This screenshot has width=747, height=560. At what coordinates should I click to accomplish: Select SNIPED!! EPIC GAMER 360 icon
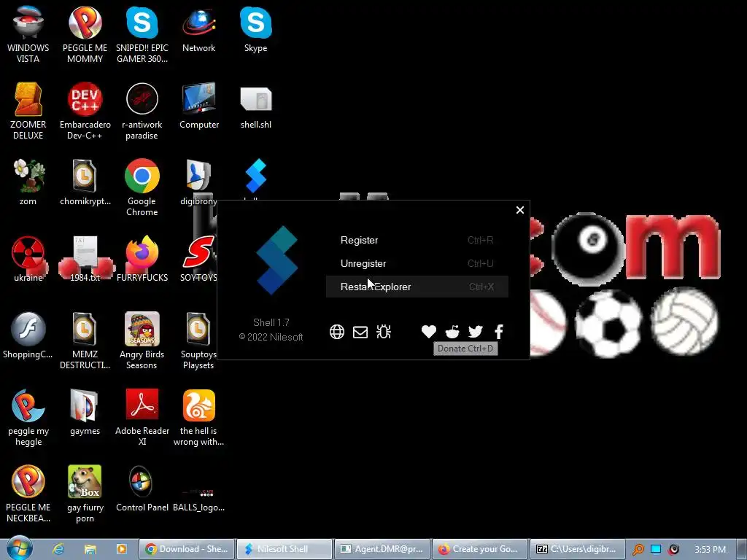click(x=142, y=34)
